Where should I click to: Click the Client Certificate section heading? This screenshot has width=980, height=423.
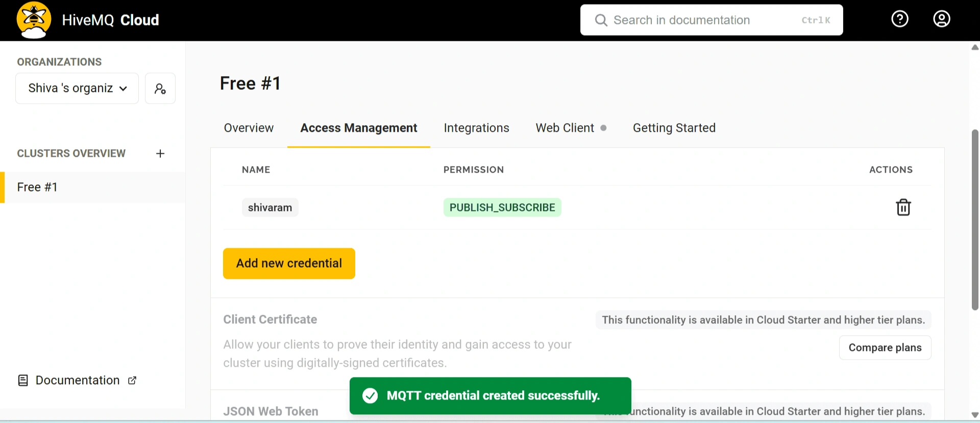tap(270, 319)
